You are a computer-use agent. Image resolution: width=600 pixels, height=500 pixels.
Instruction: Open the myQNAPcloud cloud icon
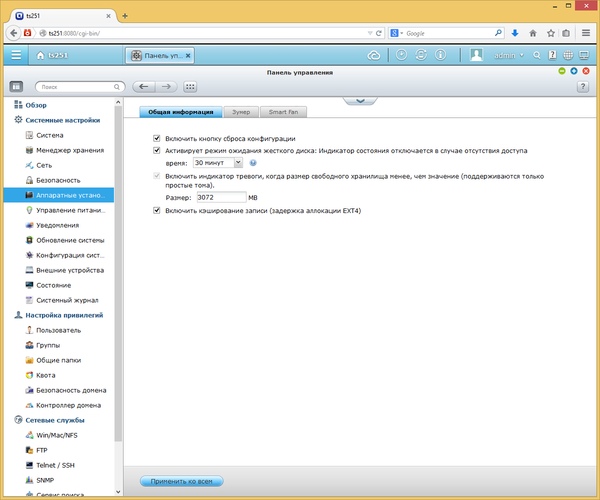tap(373, 55)
